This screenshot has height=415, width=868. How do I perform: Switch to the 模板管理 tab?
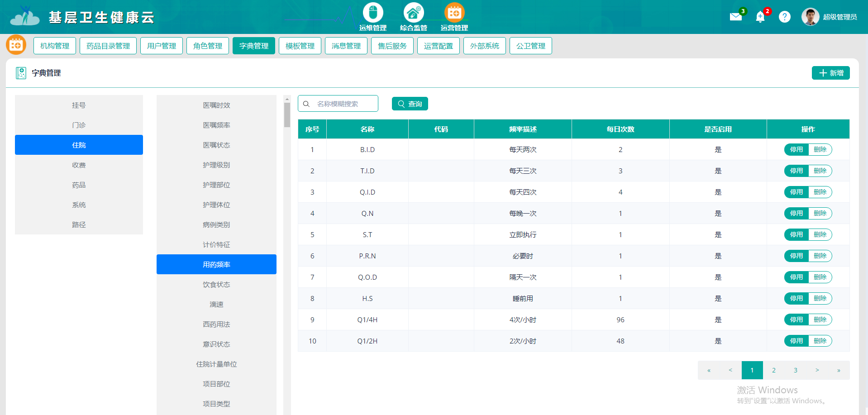pos(300,46)
